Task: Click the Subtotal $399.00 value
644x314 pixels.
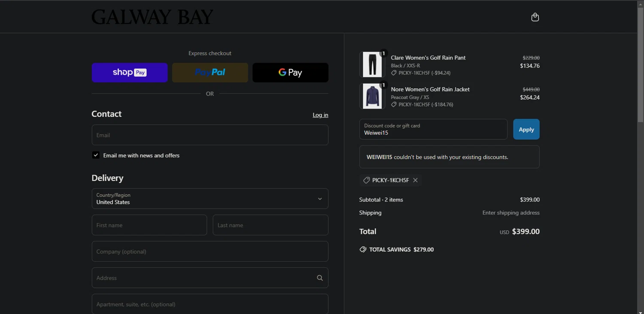Action: click(x=530, y=199)
